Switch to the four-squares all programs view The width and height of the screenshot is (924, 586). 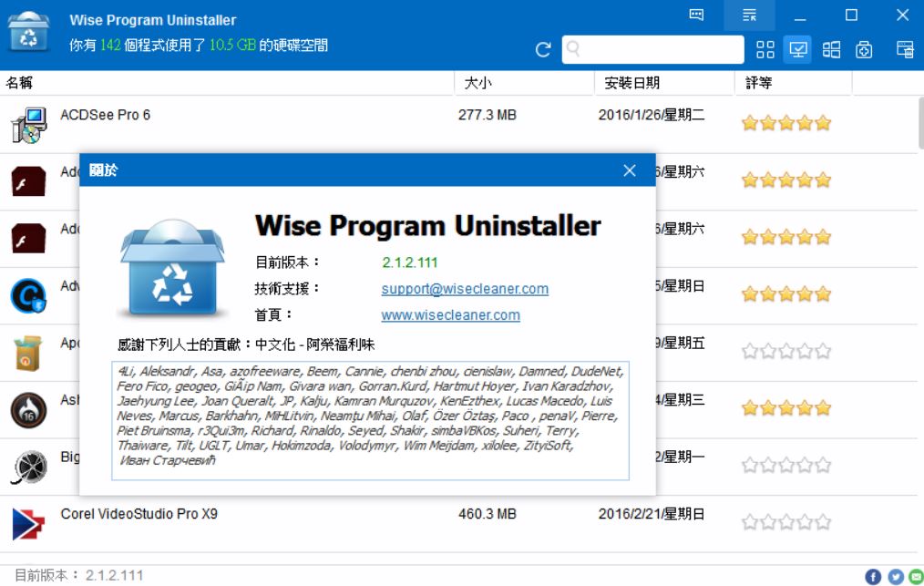click(765, 49)
